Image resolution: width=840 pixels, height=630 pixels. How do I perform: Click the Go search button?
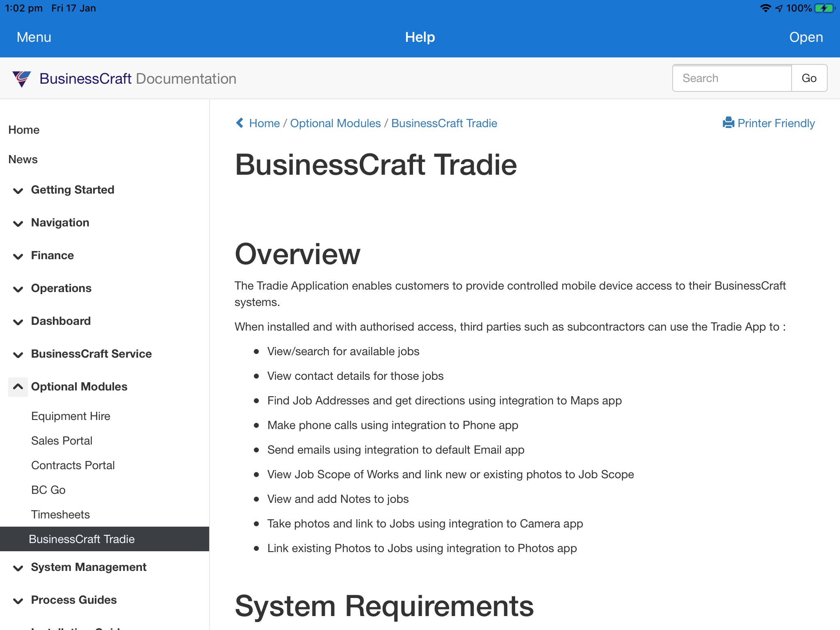click(809, 78)
